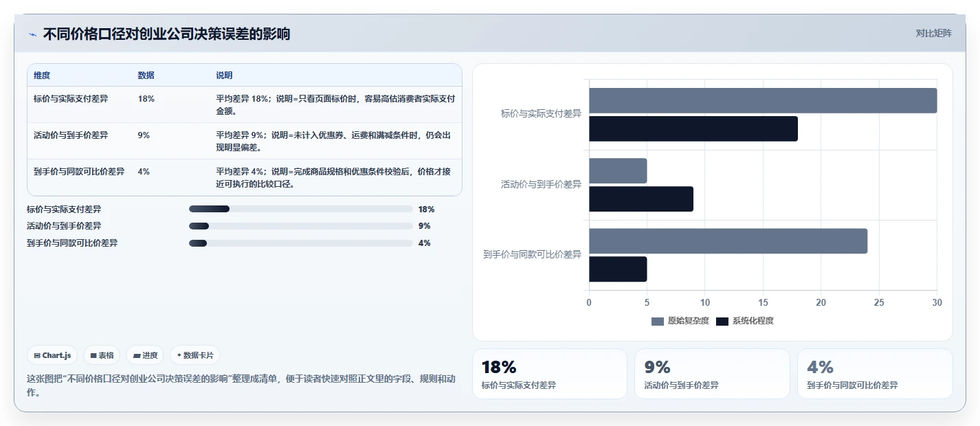This screenshot has height=426, width=980.
Task: Click the footer caption starting 这张图把
Action: click(x=241, y=385)
